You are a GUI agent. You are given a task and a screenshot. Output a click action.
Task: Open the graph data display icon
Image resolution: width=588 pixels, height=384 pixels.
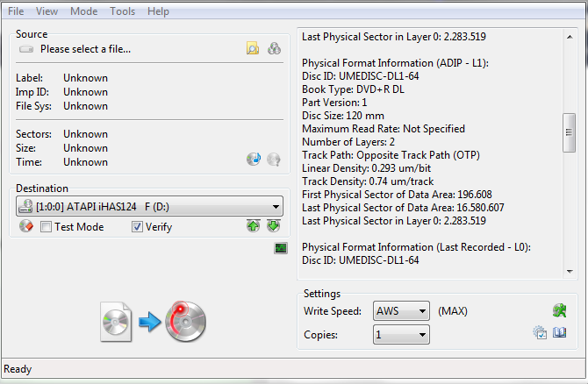click(281, 248)
